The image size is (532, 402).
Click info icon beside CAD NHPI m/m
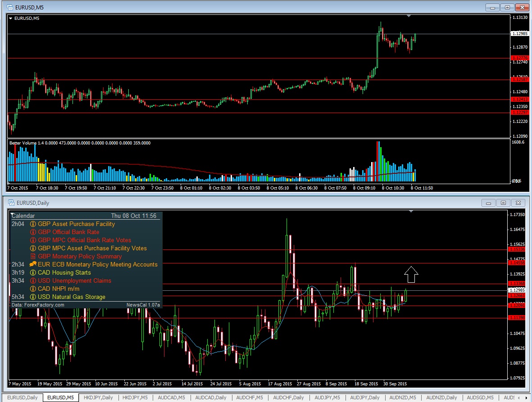tap(33, 289)
